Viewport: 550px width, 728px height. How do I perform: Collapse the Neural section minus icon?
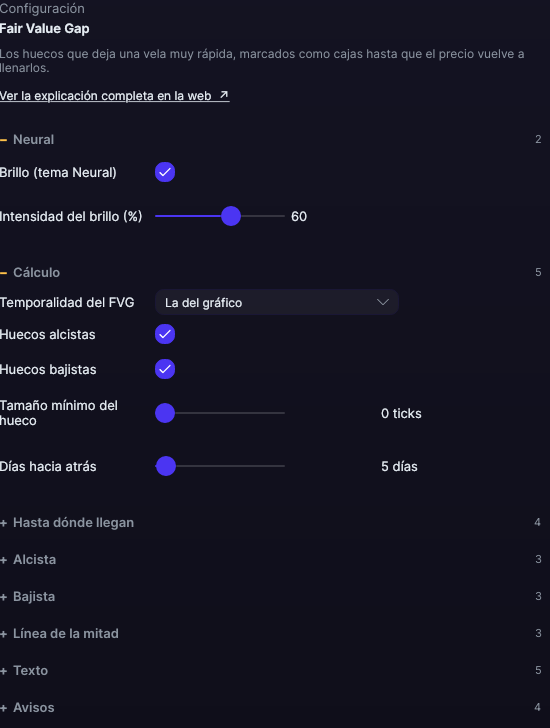[x=4, y=140]
